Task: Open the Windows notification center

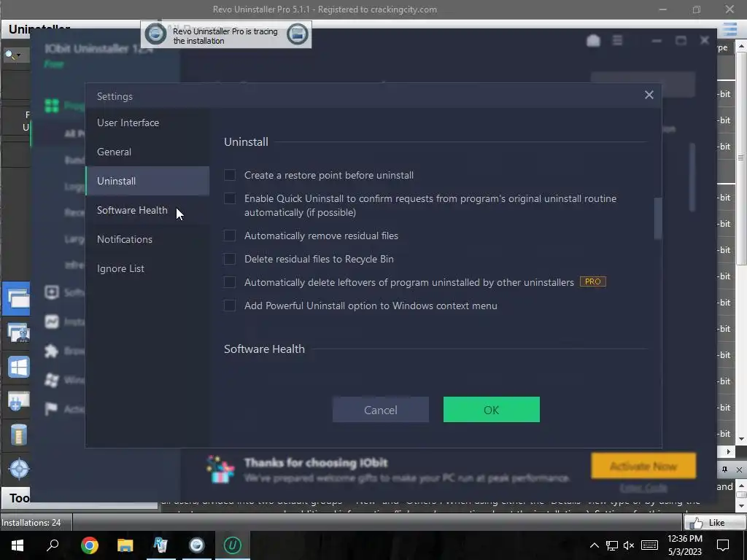Action: [x=723, y=545]
